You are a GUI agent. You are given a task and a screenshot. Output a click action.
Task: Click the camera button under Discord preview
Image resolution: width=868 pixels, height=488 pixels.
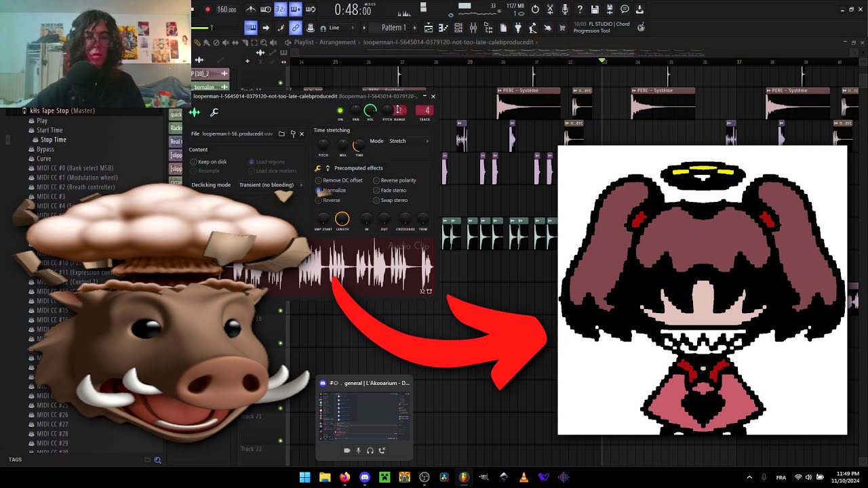click(x=347, y=450)
